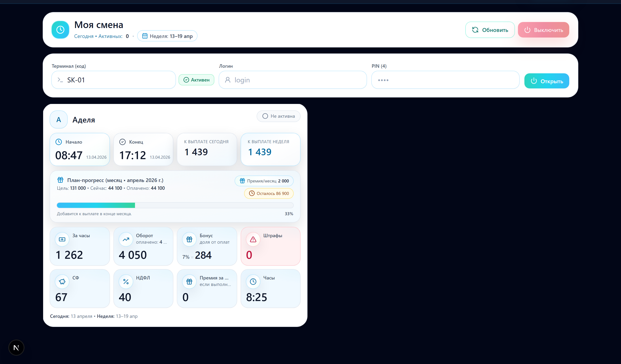Click the piggy bank СФ icon
The width and height of the screenshot is (621, 364).
click(62, 281)
